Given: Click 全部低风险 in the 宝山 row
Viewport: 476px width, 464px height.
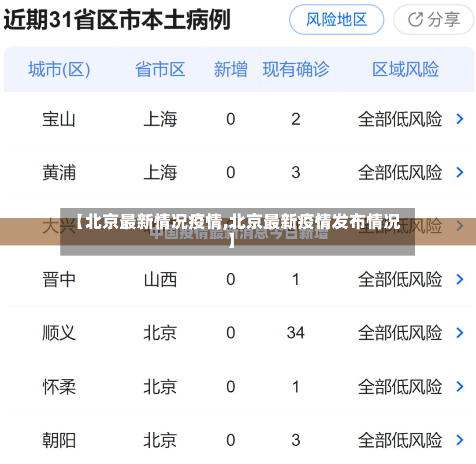Looking at the screenshot, I should coord(400,119).
